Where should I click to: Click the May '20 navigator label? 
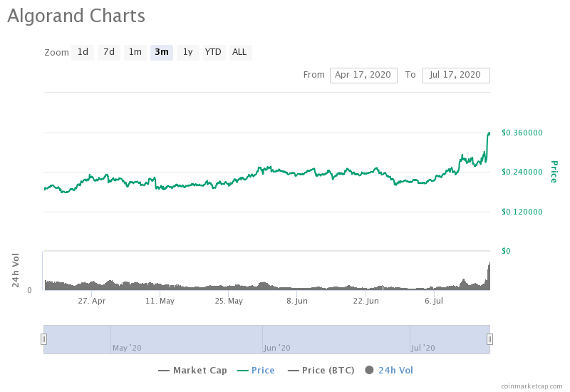tap(127, 348)
